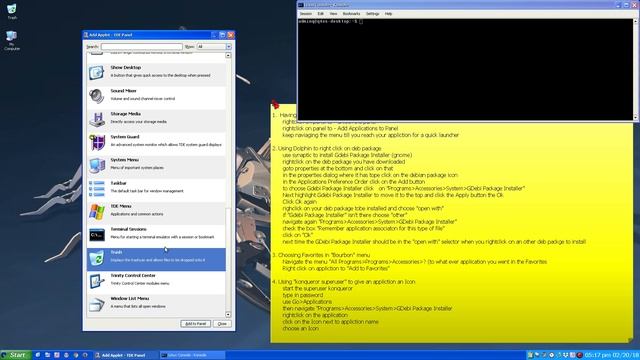Open the Session menu in Konsole
Image resolution: width=640 pixels, height=360 pixels.
306,14
